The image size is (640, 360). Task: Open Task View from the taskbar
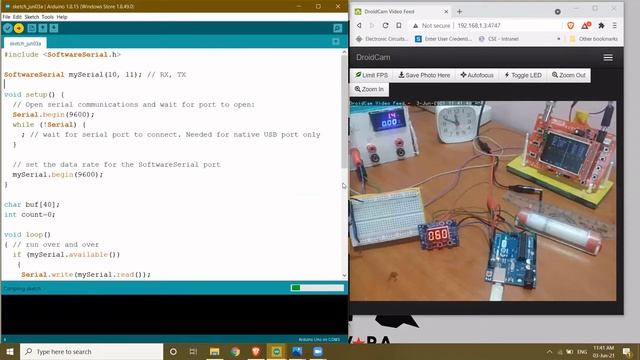coord(193,351)
